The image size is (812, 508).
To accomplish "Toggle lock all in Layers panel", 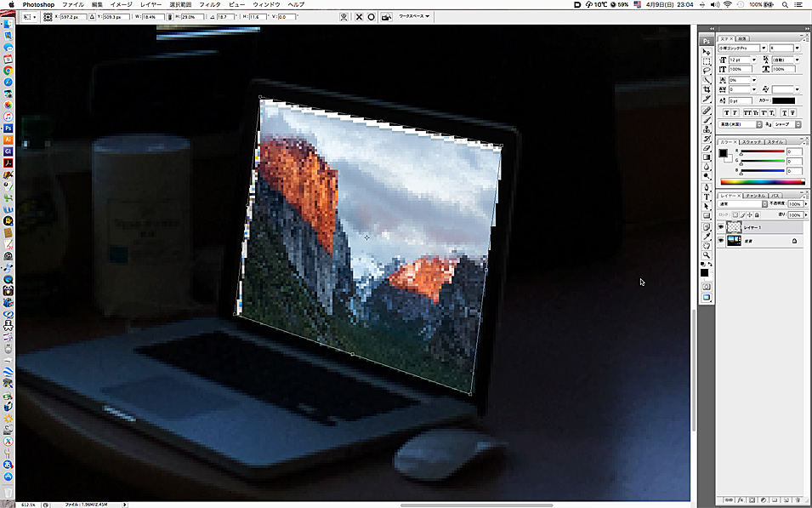I will (x=757, y=214).
